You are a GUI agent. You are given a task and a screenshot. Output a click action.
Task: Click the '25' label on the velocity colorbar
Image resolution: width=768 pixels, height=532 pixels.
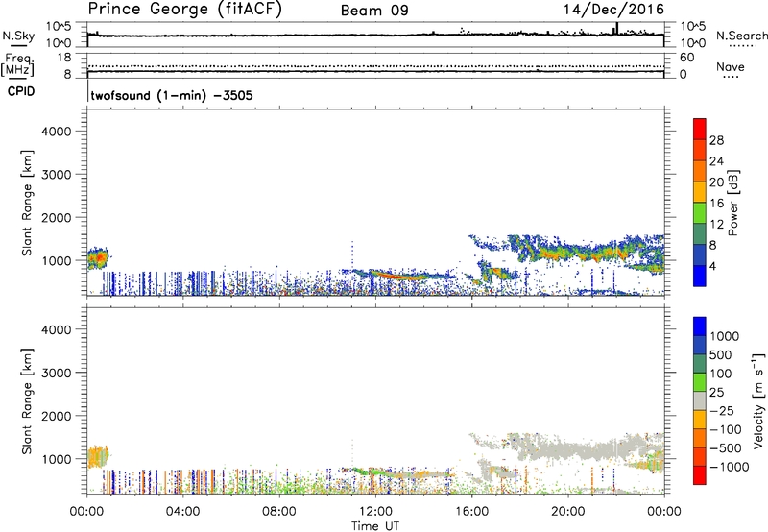(x=716, y=393)
